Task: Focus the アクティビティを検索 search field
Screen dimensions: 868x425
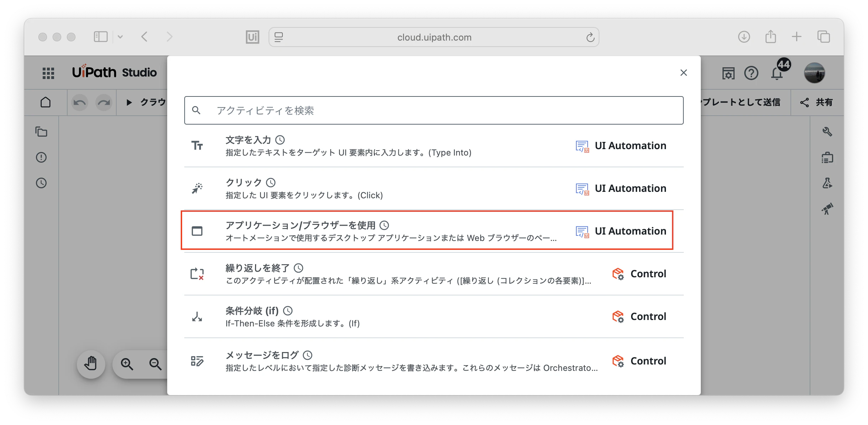Action: (434, 110)
